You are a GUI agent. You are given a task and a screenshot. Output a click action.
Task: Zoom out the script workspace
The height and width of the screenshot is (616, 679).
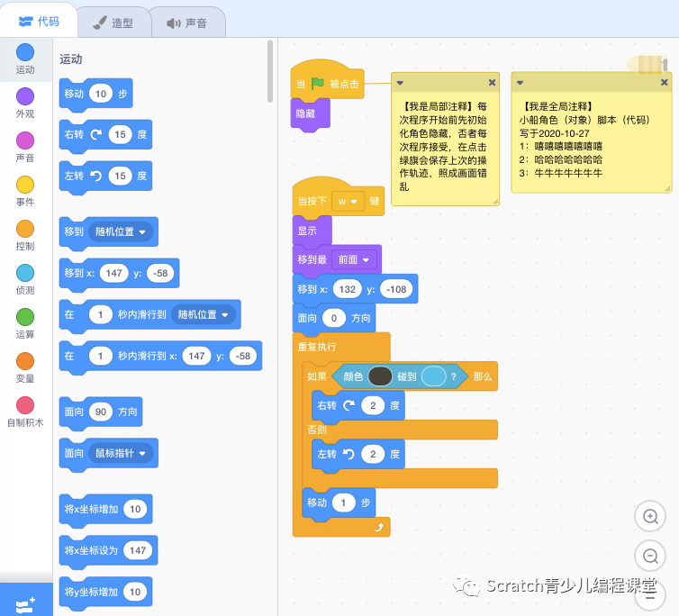pos(650,556)
